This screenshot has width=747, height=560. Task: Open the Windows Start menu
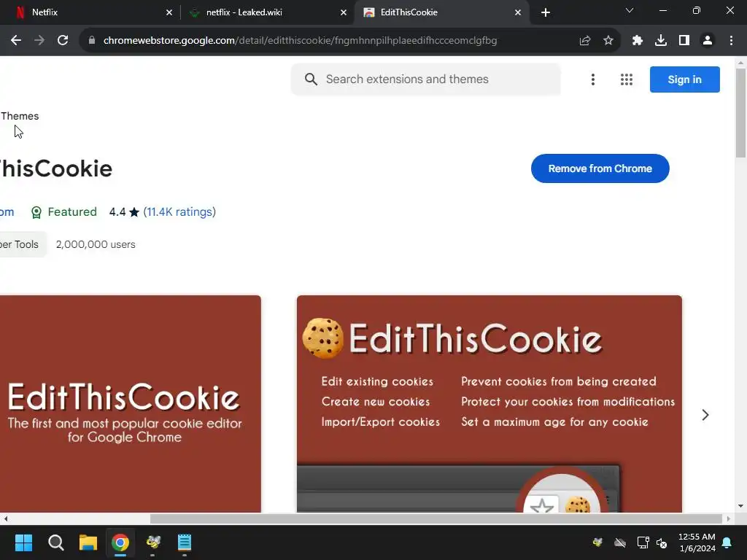(x=23, y=542)
